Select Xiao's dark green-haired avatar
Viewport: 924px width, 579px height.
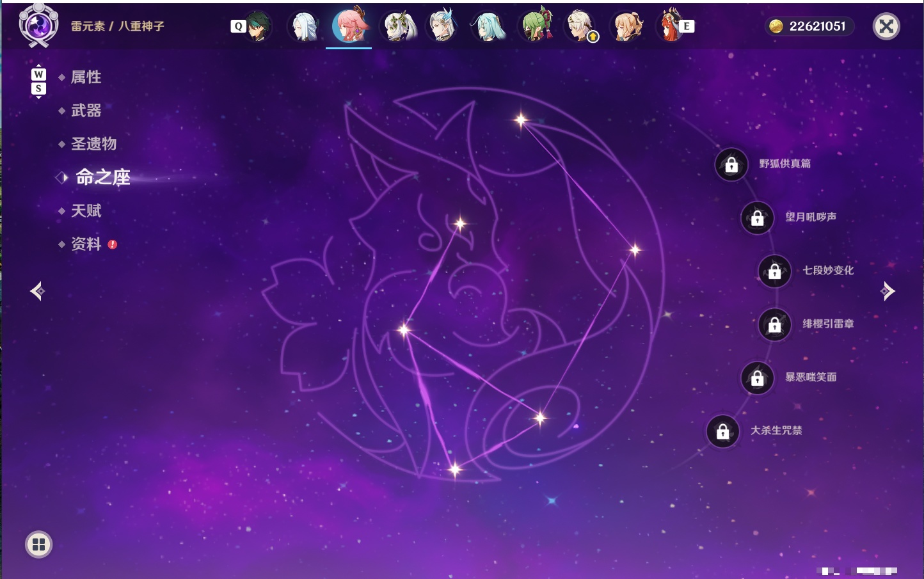click(259, 26)
